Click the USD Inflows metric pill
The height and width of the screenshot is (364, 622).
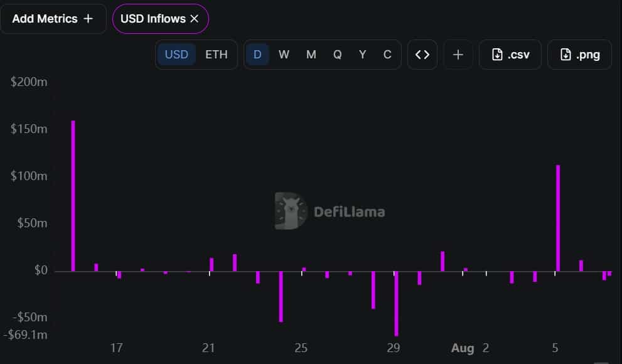160,19
